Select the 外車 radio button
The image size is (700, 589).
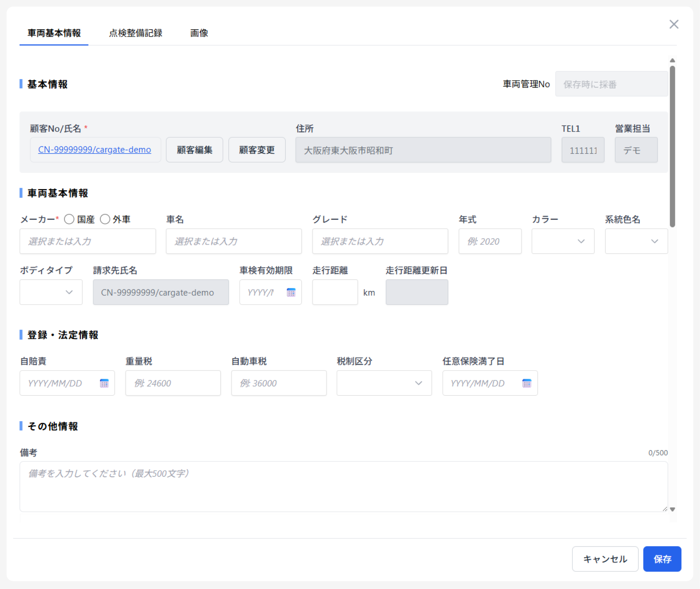pyautogui.click(x=105, y=219)
